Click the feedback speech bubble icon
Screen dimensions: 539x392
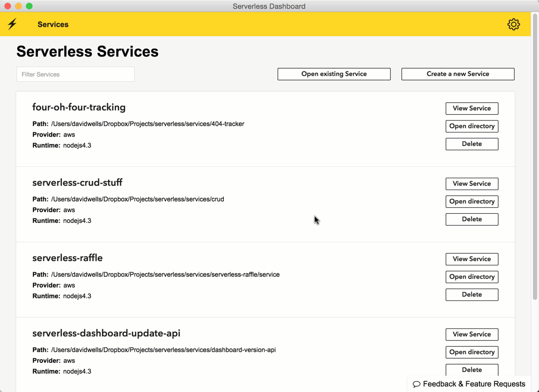pos(417,384)
